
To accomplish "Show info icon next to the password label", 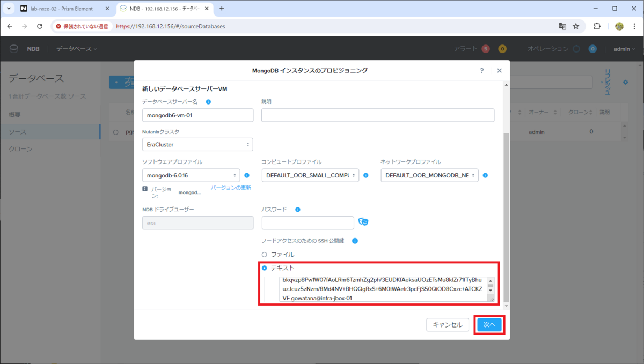I will pyautogui.click(x=298, y=210).
